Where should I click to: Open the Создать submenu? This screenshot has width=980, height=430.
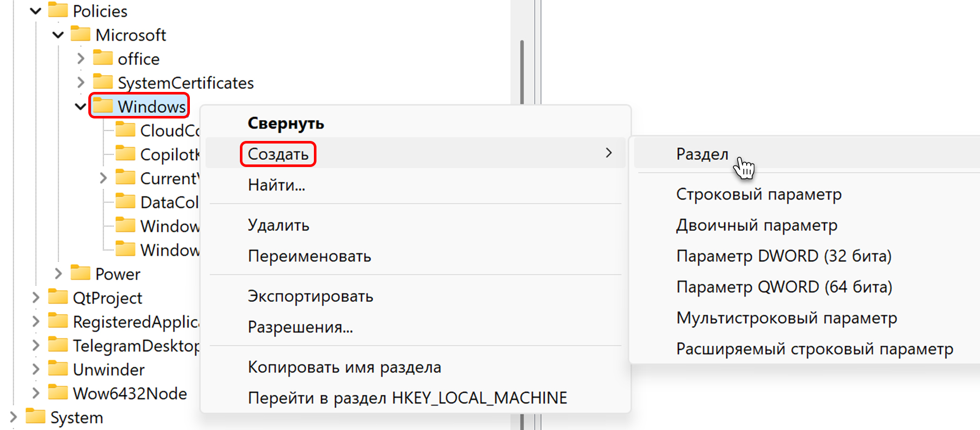point(278,154)
